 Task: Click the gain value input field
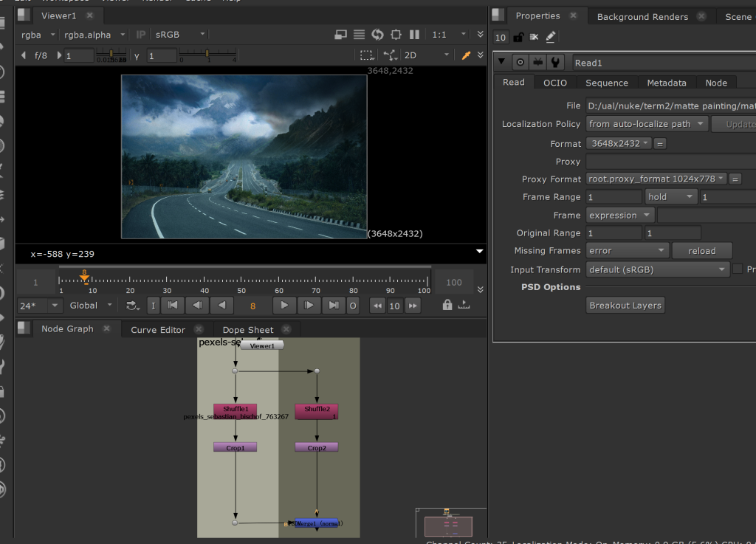78,56
